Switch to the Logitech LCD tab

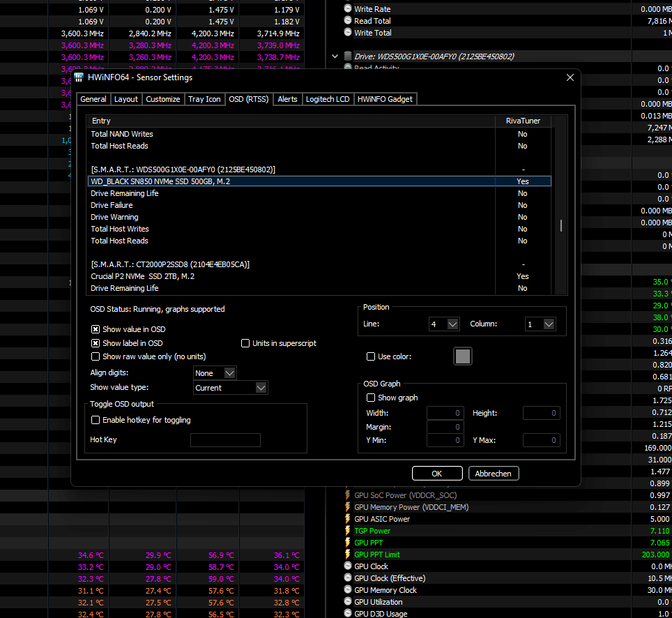tap(328, 99)
